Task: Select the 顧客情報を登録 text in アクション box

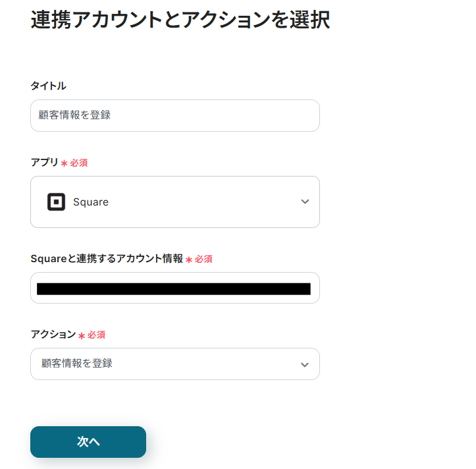Action: point(77,364)
